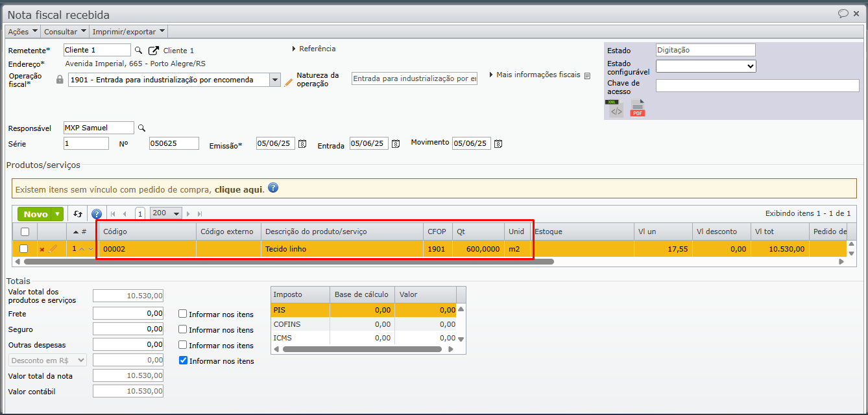Open the Estado configurável dropdown
Screen dimensions: 868x415
[706, 65]
